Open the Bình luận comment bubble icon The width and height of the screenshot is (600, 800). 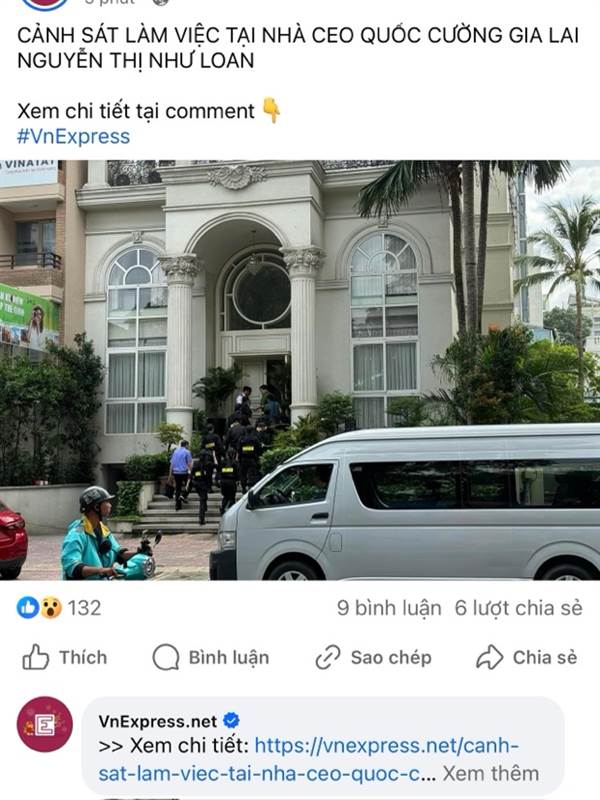[x=166, y=657]
